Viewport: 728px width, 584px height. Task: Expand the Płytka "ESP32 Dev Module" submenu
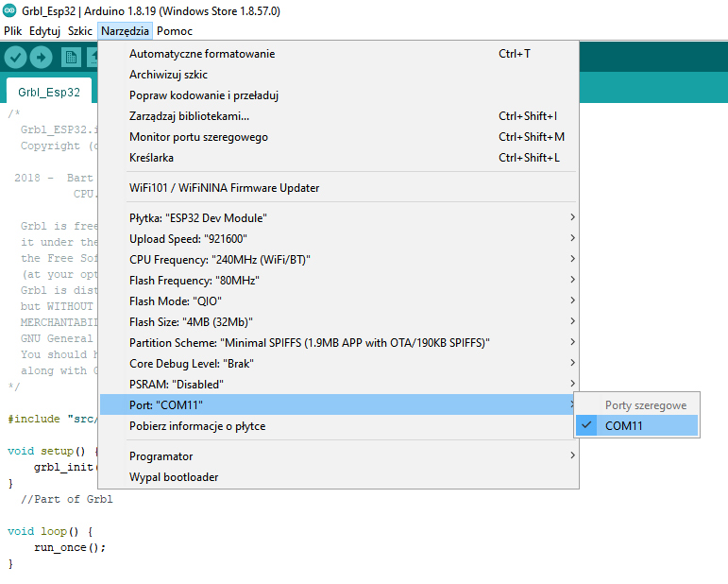[339, 218]
